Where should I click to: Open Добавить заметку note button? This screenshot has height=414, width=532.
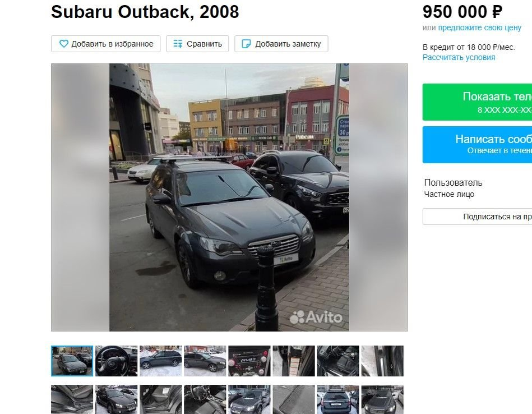tap(281, 44)
